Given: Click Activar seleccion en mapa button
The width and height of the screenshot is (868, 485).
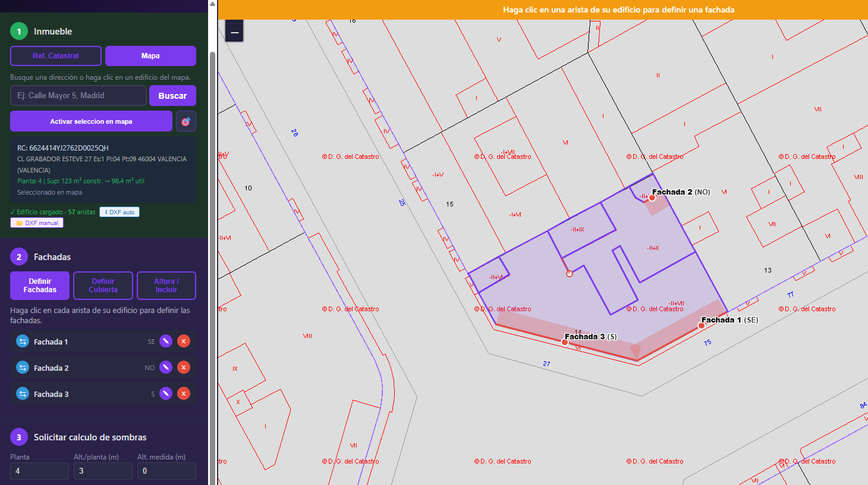Looking at the screenshot, I should 91,121.
